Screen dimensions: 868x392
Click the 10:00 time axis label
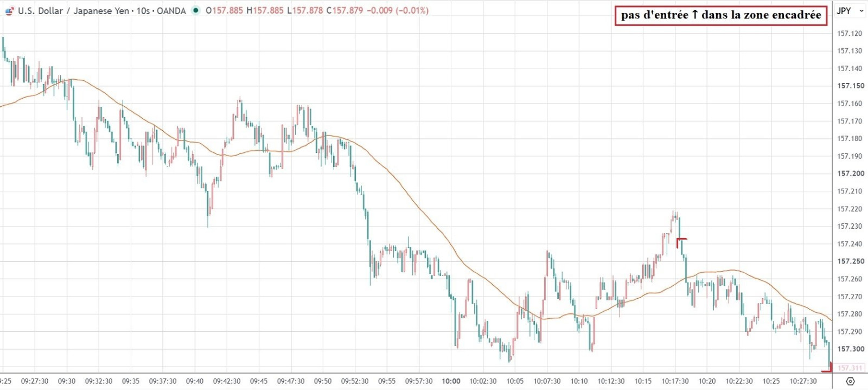451,381
